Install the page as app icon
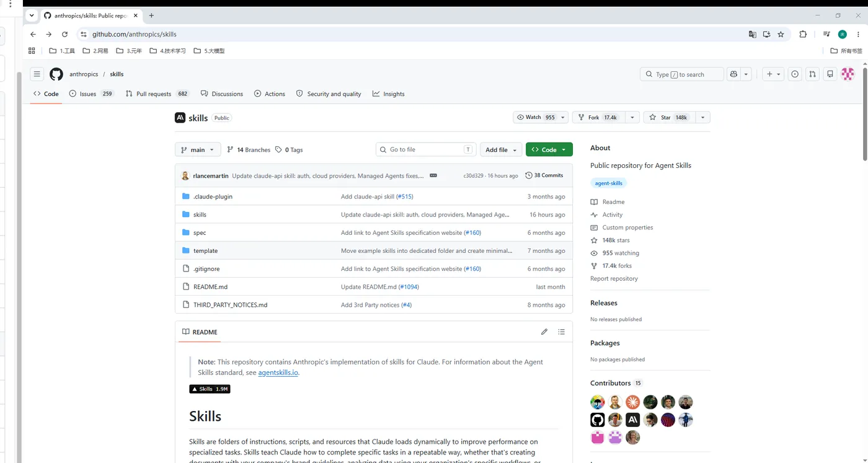868x463 pixels. (766, 34)
